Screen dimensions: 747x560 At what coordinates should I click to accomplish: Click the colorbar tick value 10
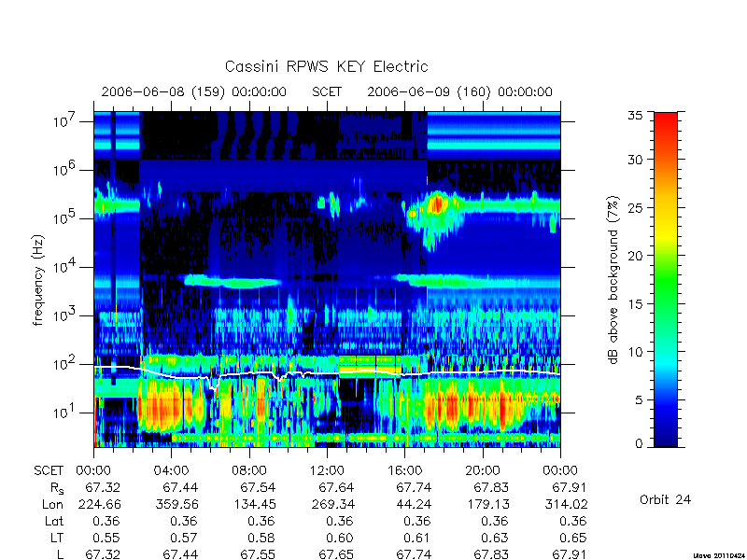pos(635,352)
